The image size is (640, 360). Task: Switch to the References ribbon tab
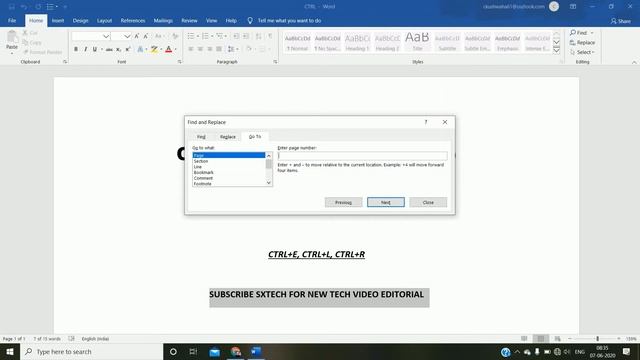(133, 20)
